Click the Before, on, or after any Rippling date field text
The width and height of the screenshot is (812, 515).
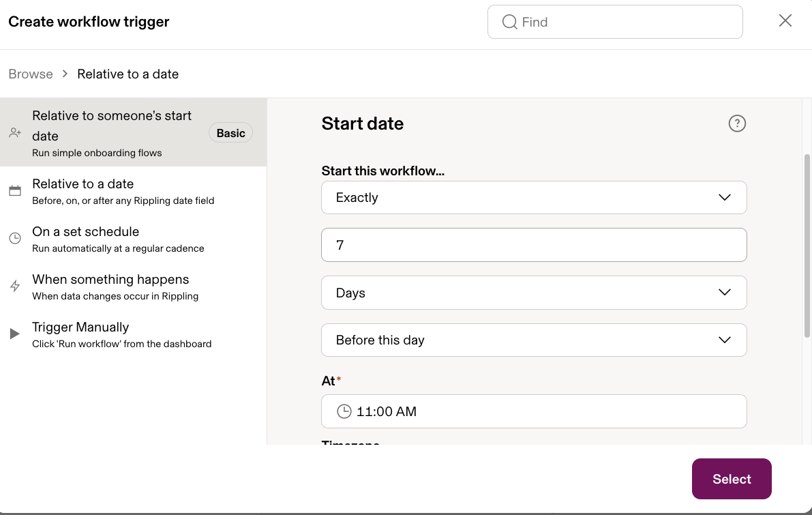click(x=123, y=201)
